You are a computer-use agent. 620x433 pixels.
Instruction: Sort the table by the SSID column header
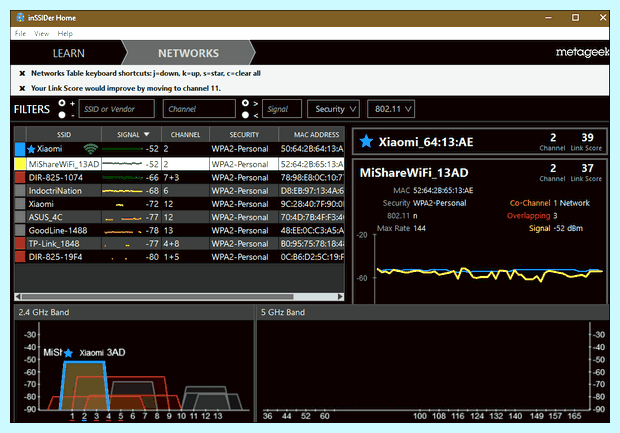pos(64,134)
